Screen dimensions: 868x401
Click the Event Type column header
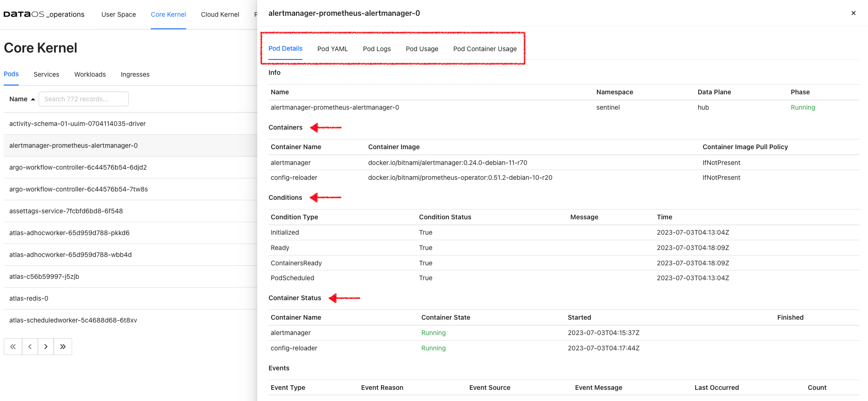tap(288, 388)
